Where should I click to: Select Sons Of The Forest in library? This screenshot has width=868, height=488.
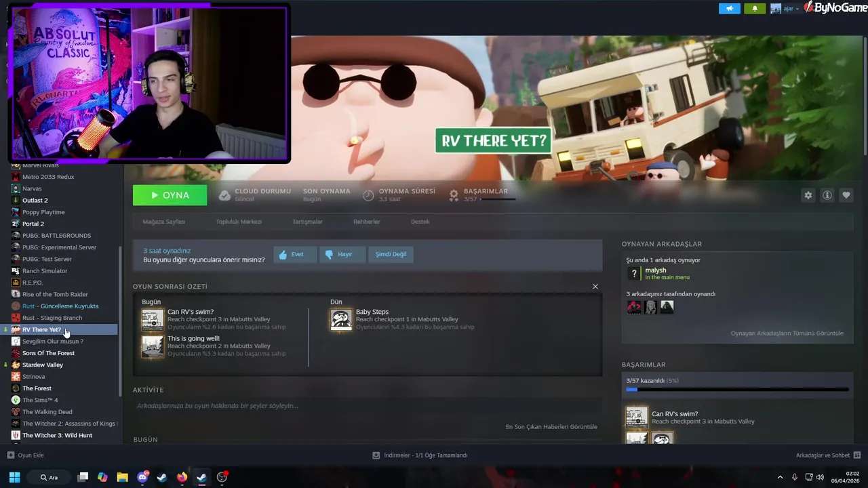[x=48, y=353]
